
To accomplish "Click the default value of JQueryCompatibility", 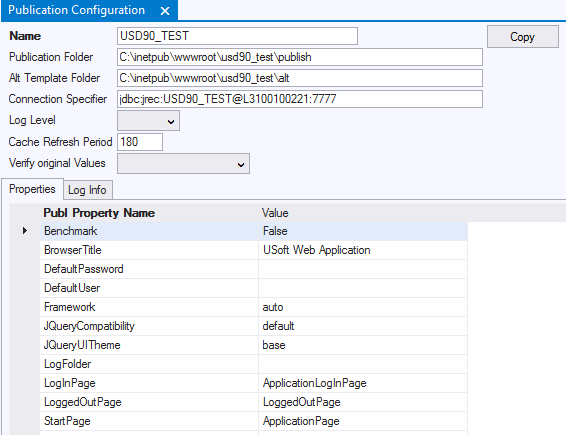I will click(x=363, y=326).
